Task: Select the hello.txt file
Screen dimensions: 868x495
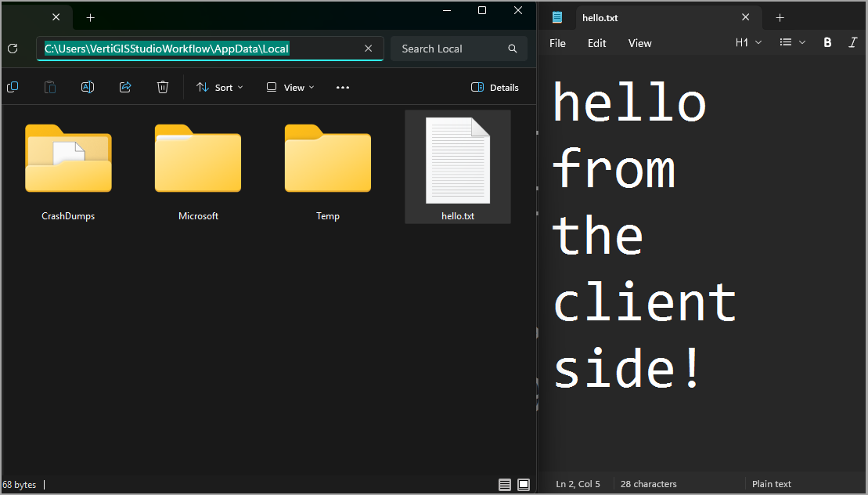Action: coord(458,167)
